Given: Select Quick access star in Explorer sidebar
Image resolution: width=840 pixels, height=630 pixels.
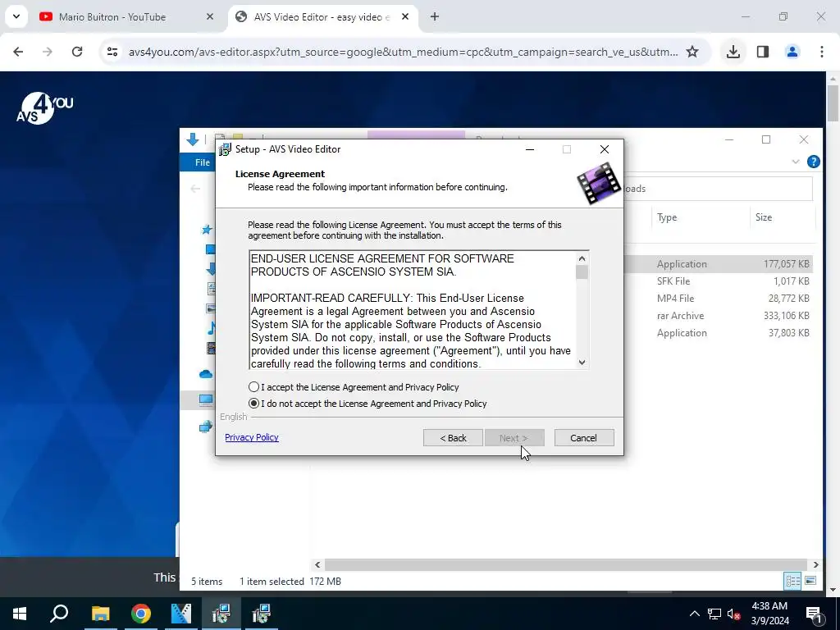Looking at the screenshot, I should tap(206, 230).
